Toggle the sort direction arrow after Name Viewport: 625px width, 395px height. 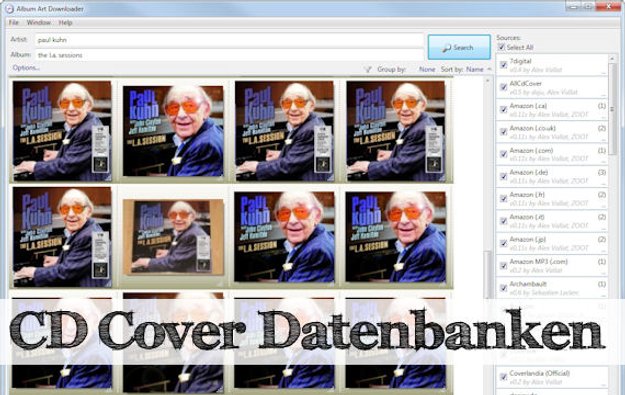[x=489, y=69]
